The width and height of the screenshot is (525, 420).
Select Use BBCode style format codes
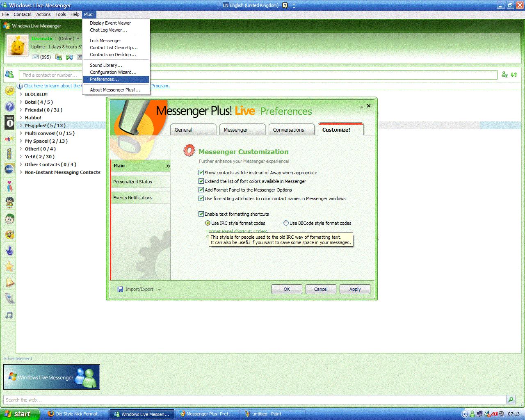click(286, 223)
